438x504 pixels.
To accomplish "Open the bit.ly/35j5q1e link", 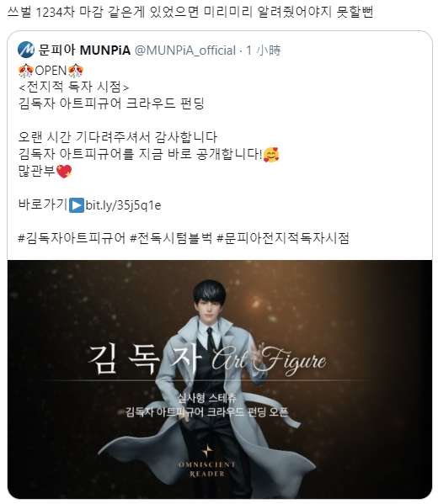I will 123,205.
